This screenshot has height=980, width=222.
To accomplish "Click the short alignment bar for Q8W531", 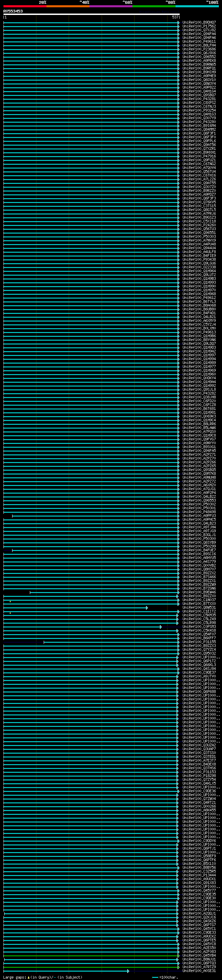I will click(76, 608).
